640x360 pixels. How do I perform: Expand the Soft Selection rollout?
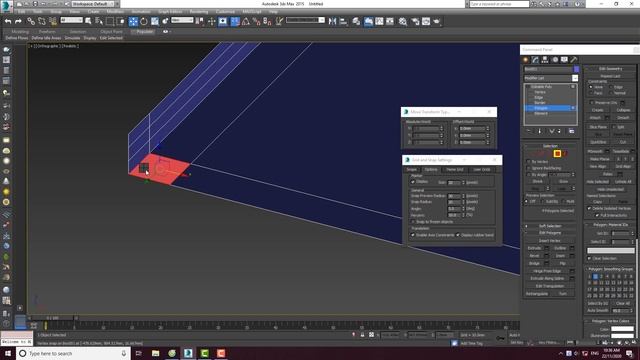[x=550, y=226]
